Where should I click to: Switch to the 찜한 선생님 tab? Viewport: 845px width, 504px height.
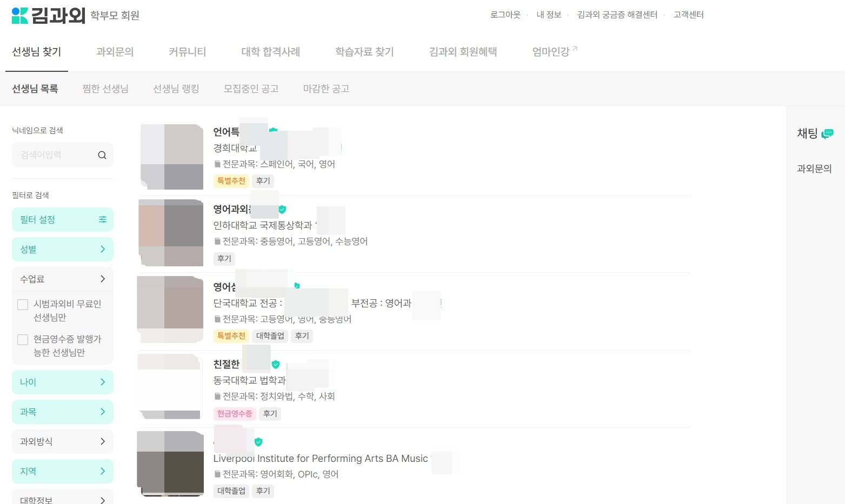tap(105, 89)
